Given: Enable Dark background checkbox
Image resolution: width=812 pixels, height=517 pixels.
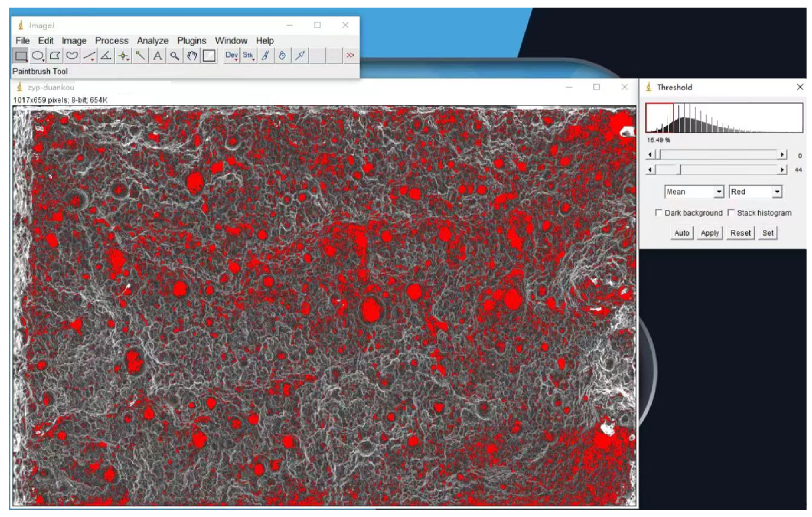Looking at the screenshot, I should point(658,213).
